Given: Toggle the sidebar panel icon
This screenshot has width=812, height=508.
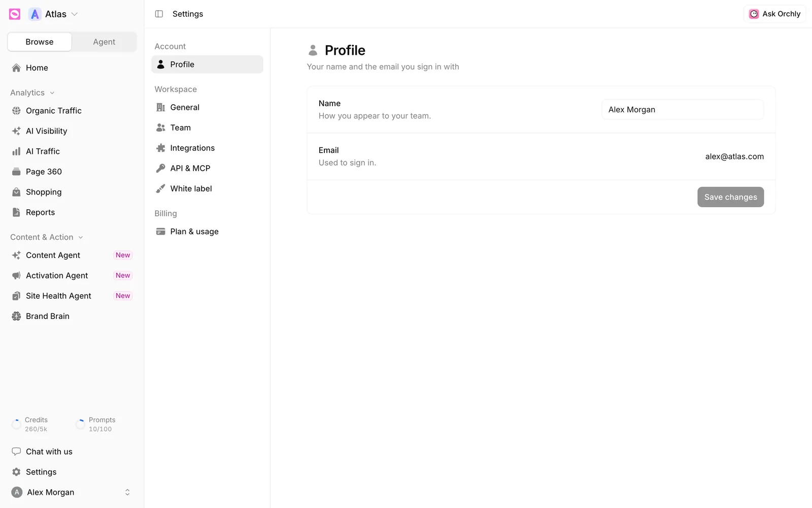Looking at the screenshot, I should (159, 14).
